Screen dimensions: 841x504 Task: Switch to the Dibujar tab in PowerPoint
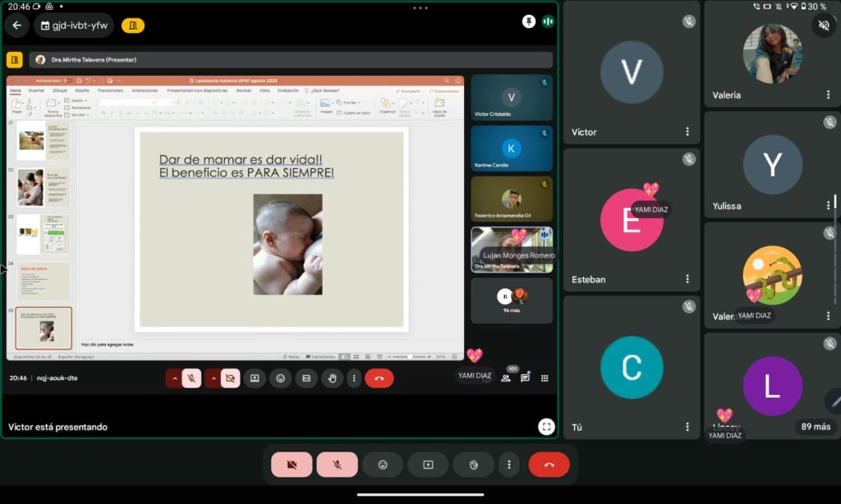[59, 90]
